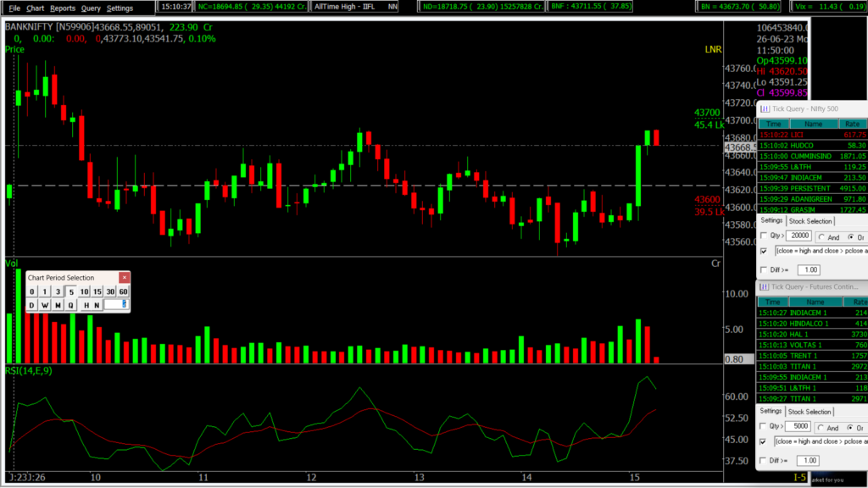Select the Or radio button in Futures panel

pyautogui.click(x=850, y=427)
